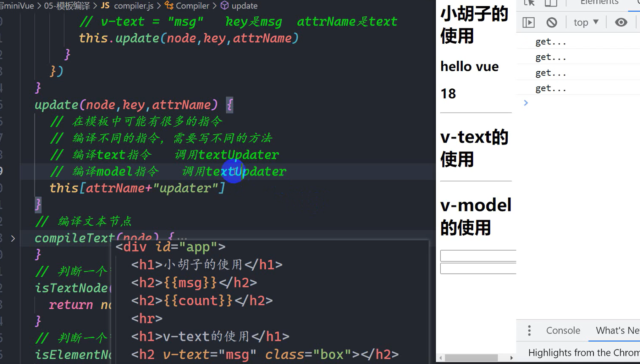Image resolution: width=640 pixels, height=364 pixels.
Task: Expand the code fold arrow near compileText
Action: [x=13, y=238]
